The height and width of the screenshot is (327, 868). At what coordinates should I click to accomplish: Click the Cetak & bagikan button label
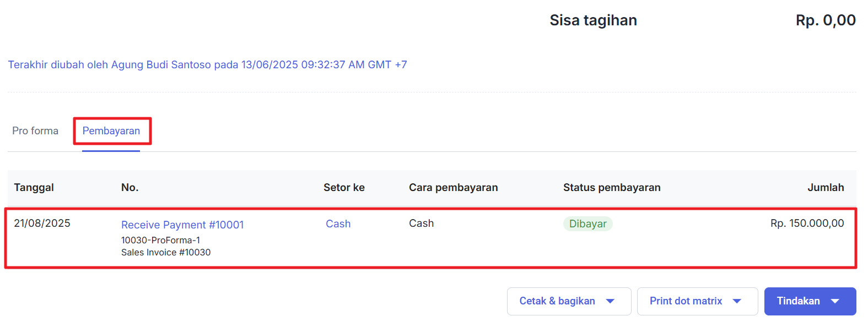pos(557,301)
